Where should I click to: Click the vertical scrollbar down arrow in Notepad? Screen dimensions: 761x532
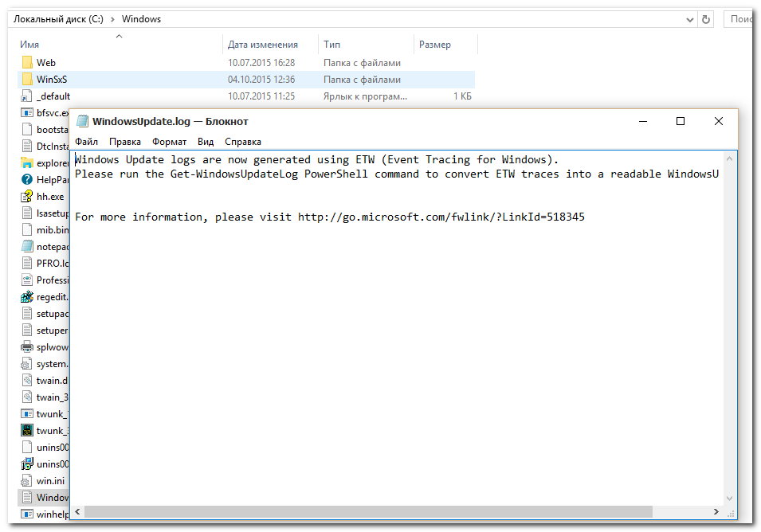pyautogui.click(x=729, y=499)
